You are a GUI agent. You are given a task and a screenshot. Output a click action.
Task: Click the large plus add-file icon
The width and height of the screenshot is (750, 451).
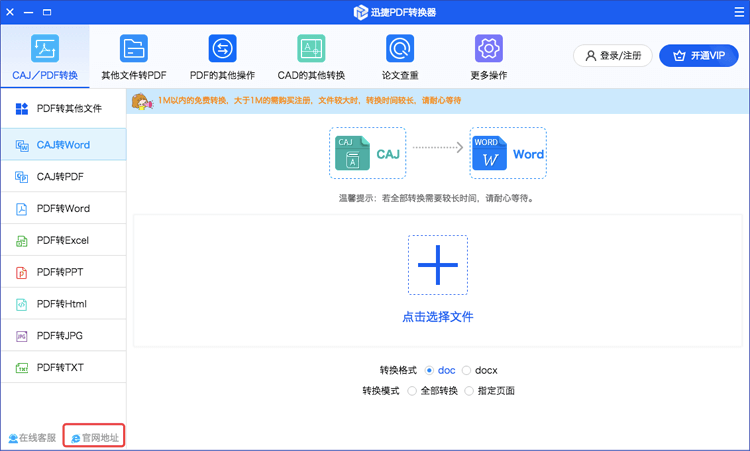(438, 265)
